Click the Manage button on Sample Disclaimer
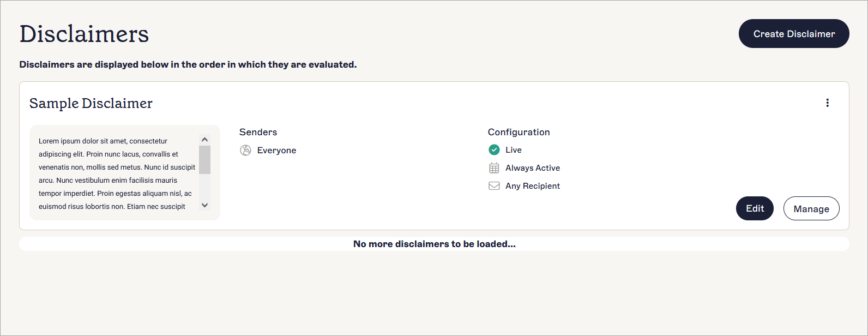Image resolution: width=868 pixels, height=336 pixels. point(811,208)
